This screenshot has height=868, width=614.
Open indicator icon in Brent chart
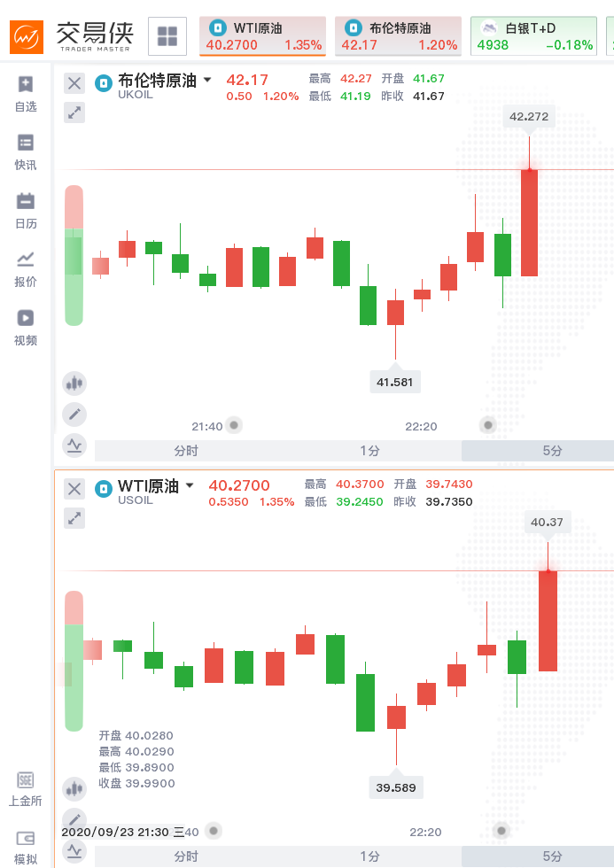[74, 445]
